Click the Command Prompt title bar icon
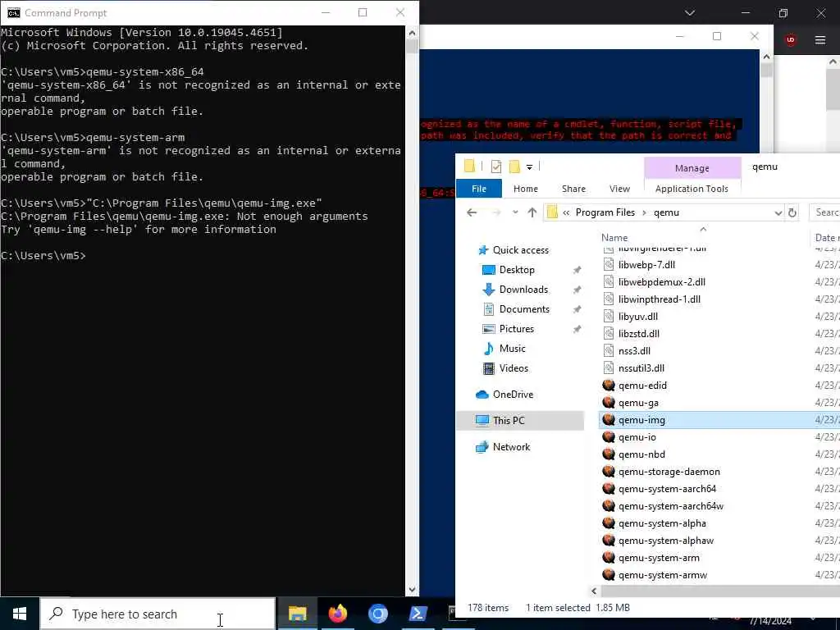The width and height of the screenshot is (840, 630). (13, 13)
